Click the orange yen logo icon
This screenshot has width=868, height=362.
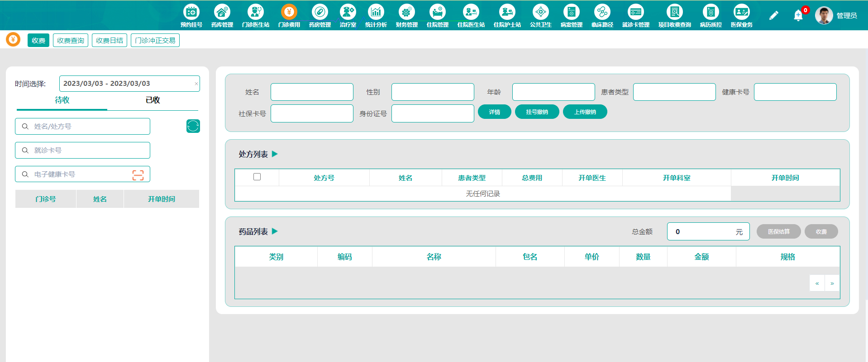[x=13, y=40]
